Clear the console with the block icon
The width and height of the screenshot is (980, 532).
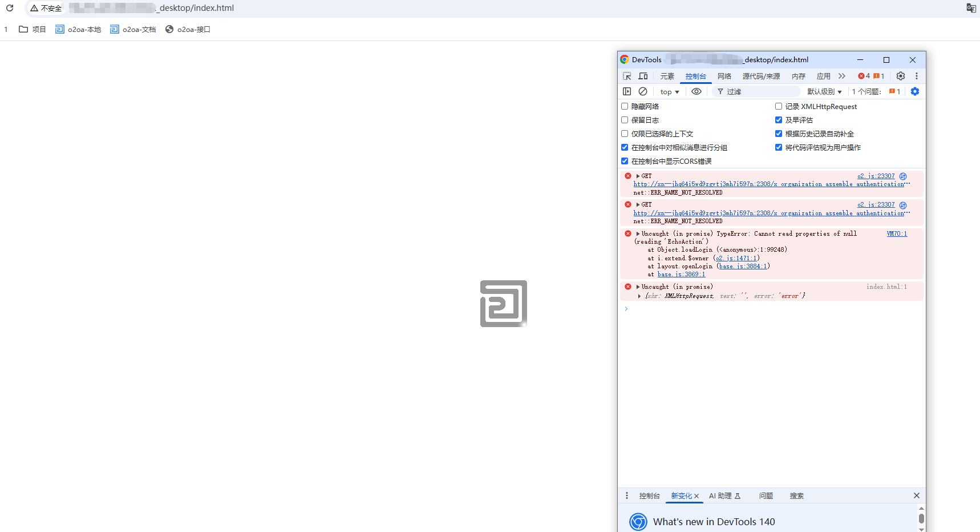pyautogui.click(x=643, y=91)
